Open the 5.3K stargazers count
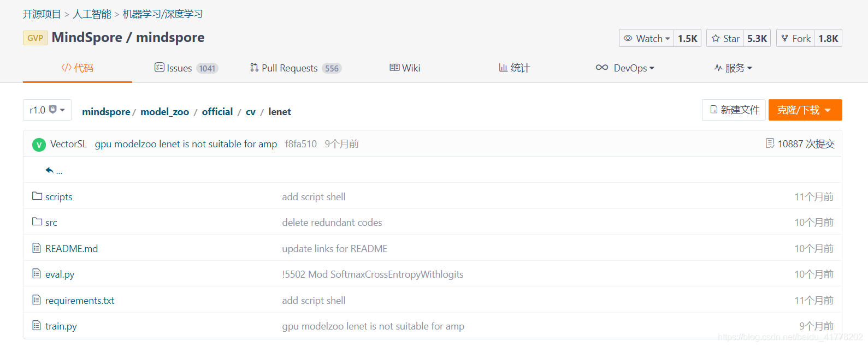This screenshot has width=868, height=347. 757,38
